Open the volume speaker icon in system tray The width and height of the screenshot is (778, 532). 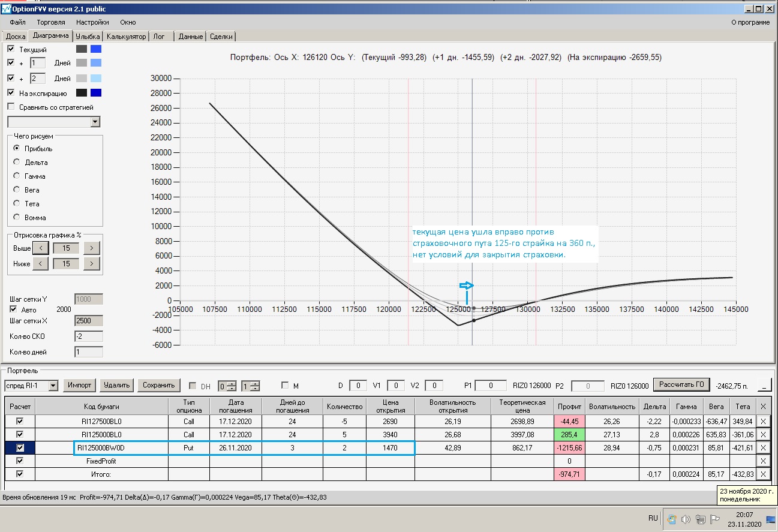pyautogui.click(x=686, y=519)
